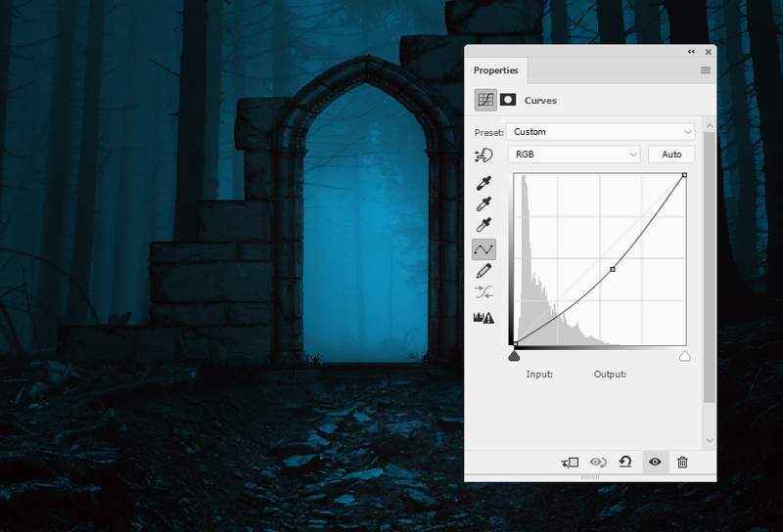783x532 pixels.
Task: Click histogram clipping warning icon
Action: (484, 318)
